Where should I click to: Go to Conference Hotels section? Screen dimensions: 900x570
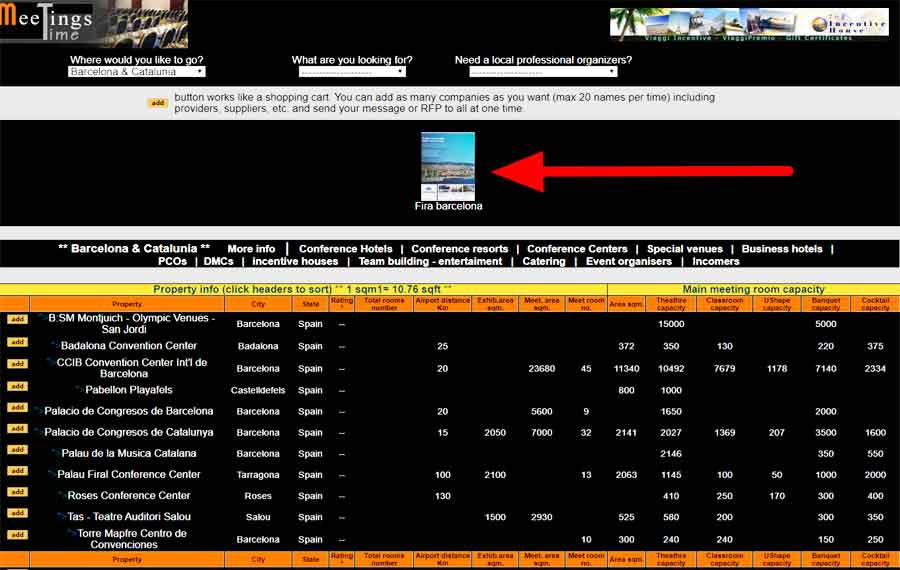pos(346,249)
